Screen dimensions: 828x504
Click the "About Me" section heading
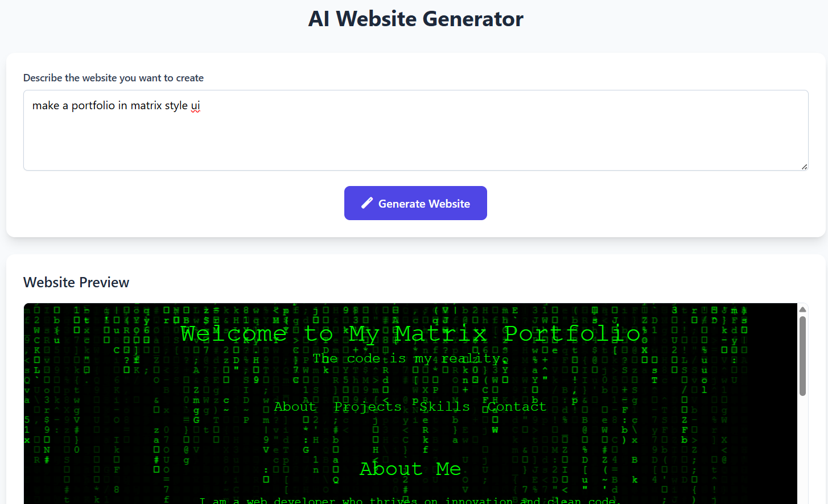(x=410, y=469)
